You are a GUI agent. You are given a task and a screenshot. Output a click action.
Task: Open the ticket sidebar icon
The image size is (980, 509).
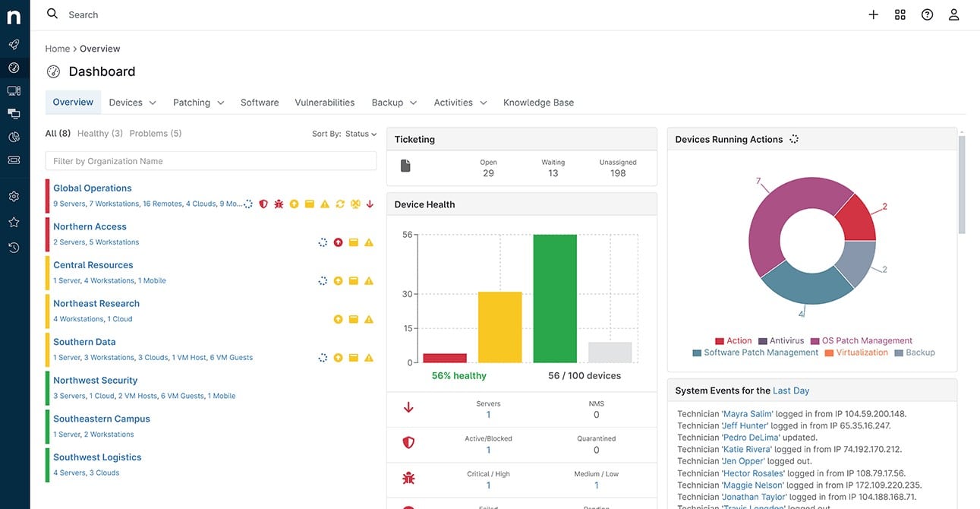pyautogui.click(x=14, y=160)
